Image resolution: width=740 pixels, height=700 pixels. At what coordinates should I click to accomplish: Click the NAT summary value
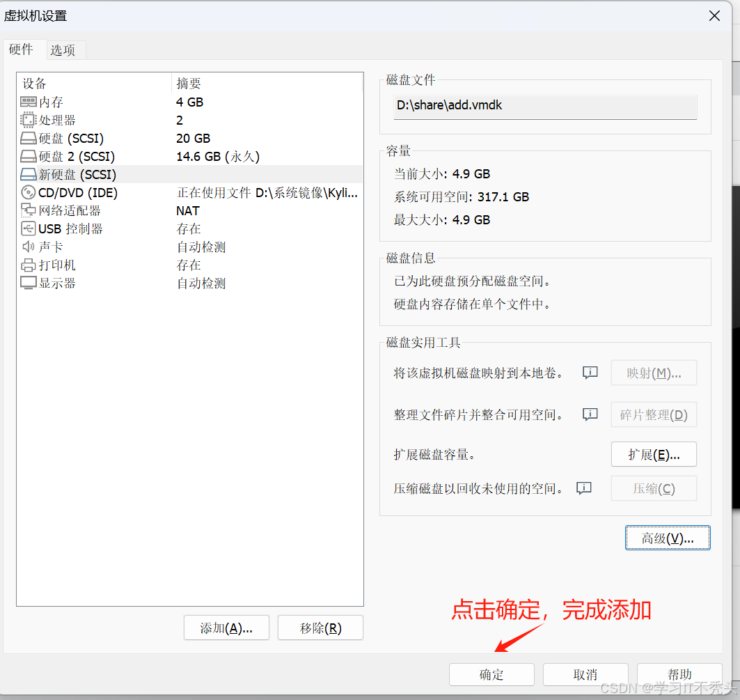[188, 210]
